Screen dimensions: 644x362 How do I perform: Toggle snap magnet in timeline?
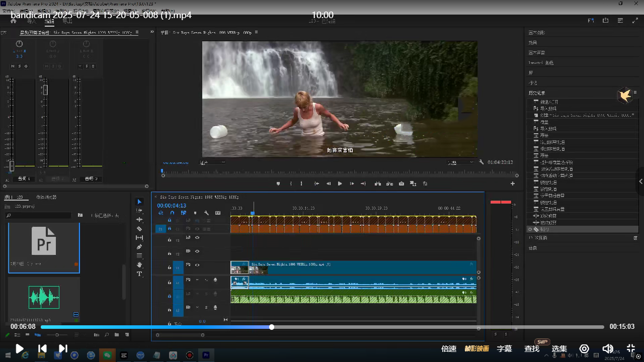[x=172, y=213]
